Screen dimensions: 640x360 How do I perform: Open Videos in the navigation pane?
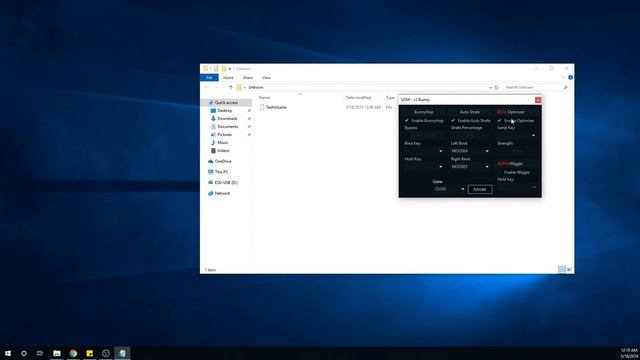pyautogui.click(x=223, y=151)
